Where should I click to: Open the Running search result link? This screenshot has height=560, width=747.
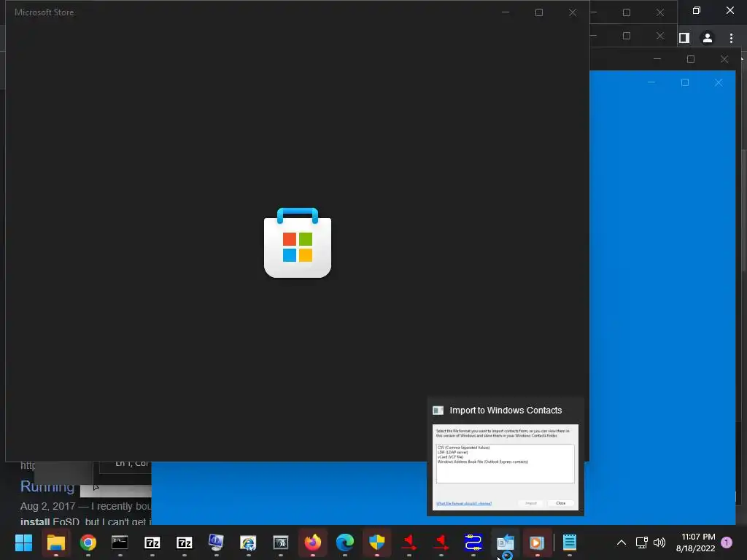click(x=47, y=486)
